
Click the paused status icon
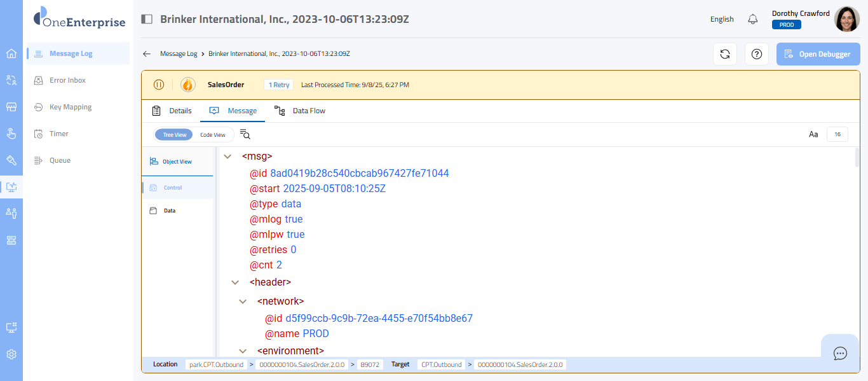(159, 85)
